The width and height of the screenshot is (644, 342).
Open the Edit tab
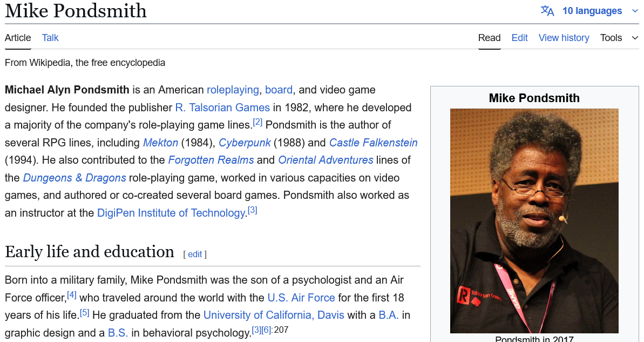(519, 38)
